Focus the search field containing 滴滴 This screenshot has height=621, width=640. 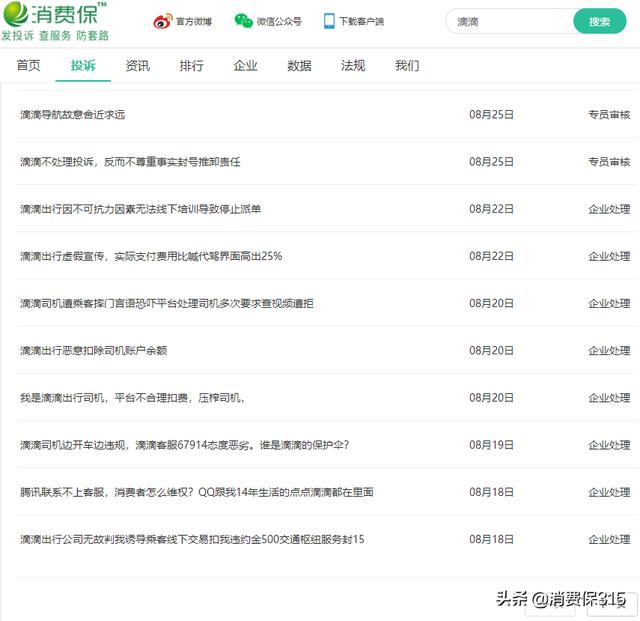[x=510, y=21]
